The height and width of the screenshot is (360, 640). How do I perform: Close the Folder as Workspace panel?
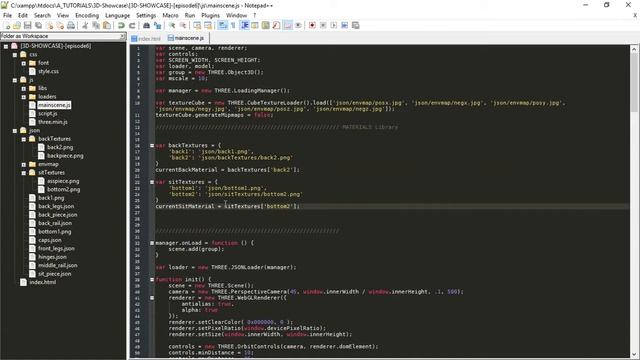(122, 36)
